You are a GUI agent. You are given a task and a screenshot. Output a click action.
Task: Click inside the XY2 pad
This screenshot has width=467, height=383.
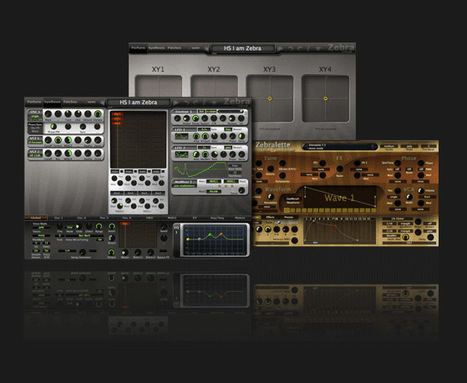[214, 86]
